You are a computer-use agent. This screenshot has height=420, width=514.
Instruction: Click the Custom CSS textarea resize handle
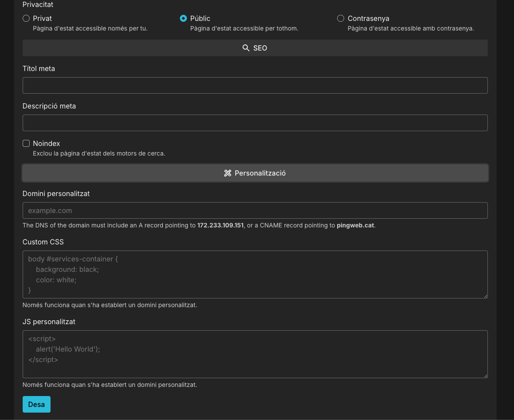(485, 295)
